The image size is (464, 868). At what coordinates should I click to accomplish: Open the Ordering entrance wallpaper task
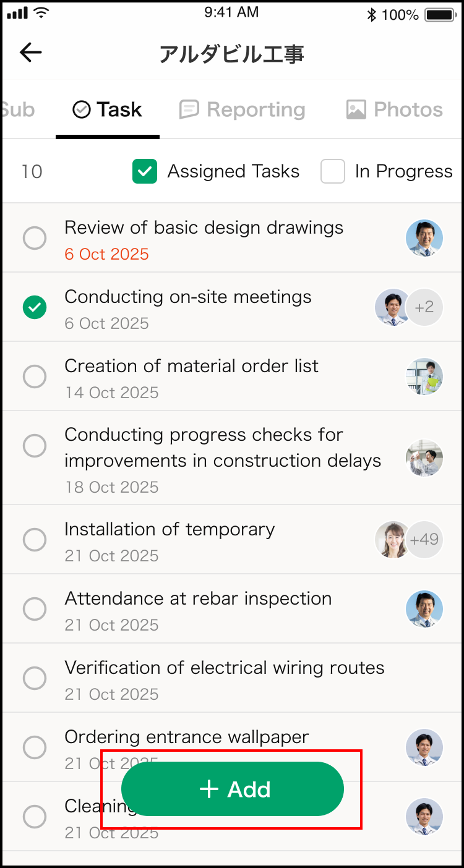pos(186,737)
